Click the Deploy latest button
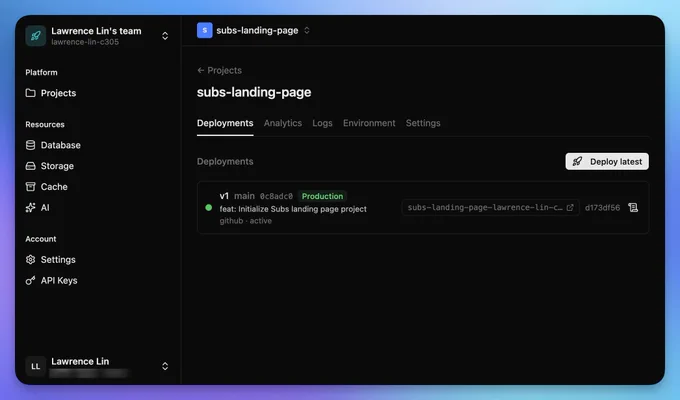Viewport: 680px width, 400px height. (607, 161)
